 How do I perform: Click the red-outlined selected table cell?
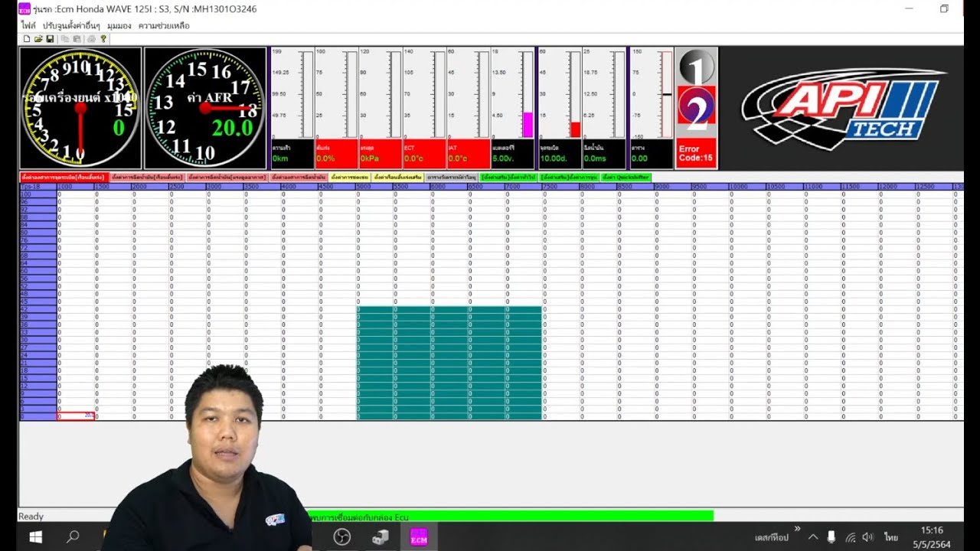click(75, 416)
